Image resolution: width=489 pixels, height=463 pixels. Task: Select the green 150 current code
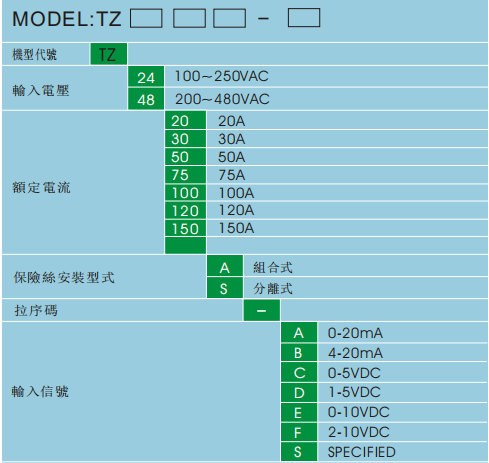[185, 228]
